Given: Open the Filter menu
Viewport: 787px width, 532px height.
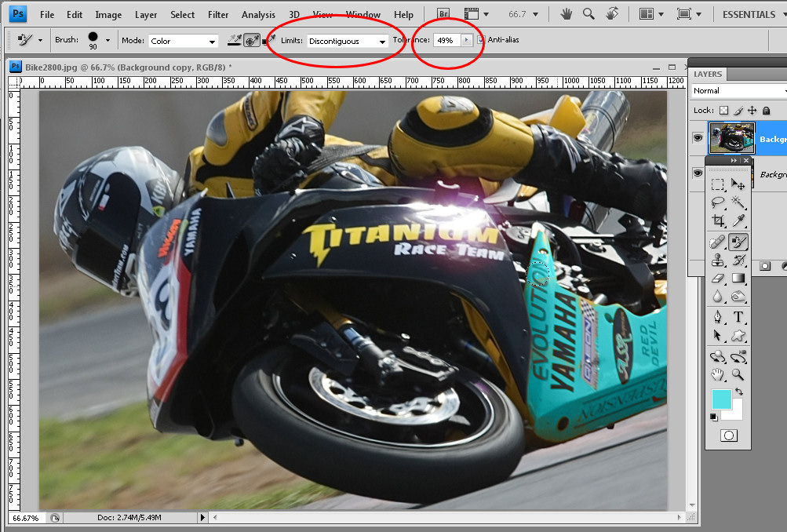Looking at the screenshot, I should (218, 15).
